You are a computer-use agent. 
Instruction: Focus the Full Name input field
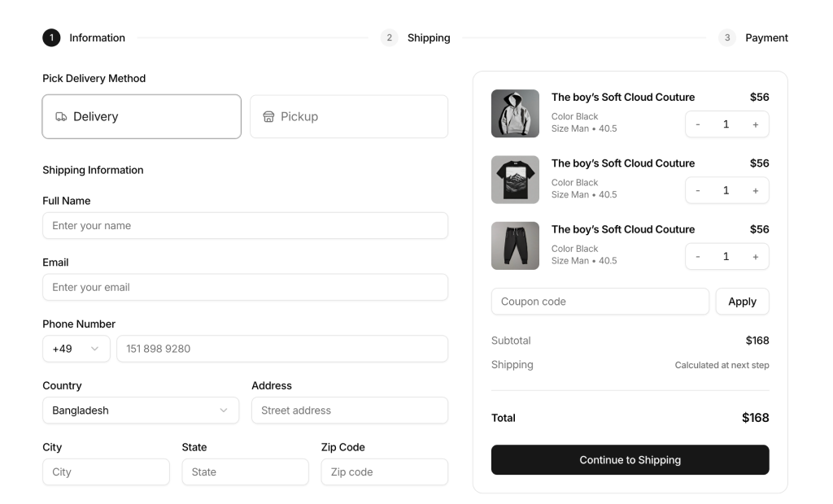[245, 225]
